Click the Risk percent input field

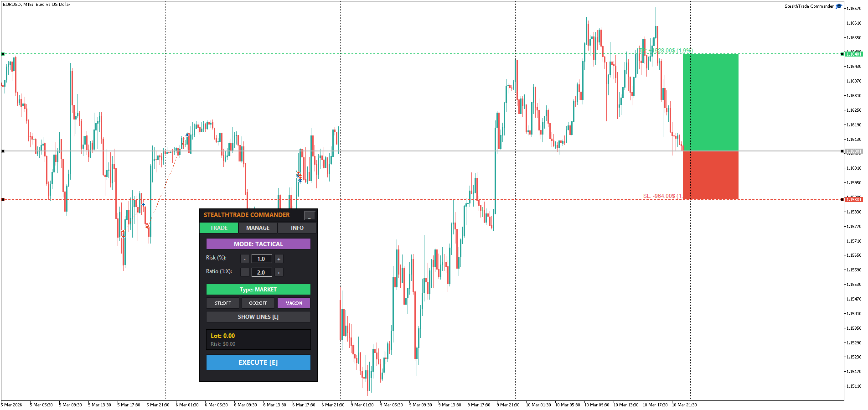point(262,259)
